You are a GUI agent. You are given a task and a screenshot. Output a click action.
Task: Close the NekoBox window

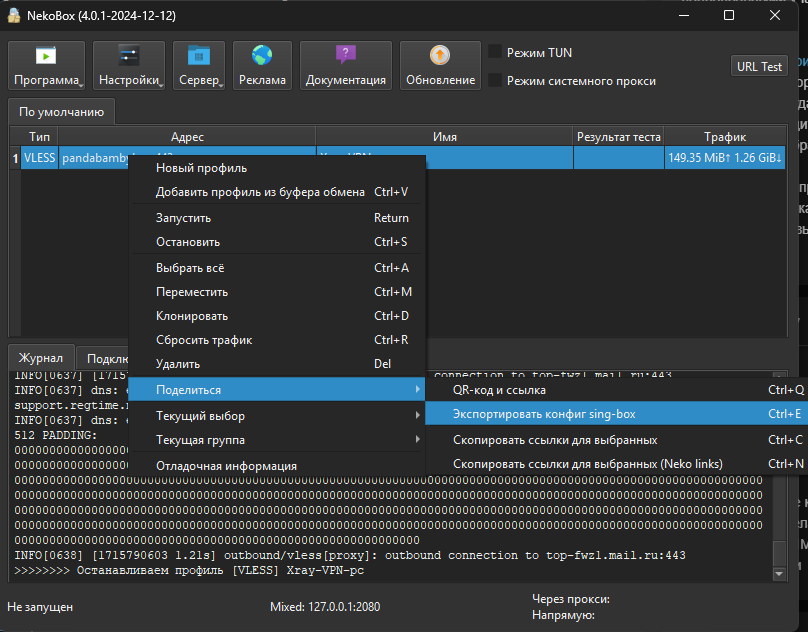click(x=775, y=15)
